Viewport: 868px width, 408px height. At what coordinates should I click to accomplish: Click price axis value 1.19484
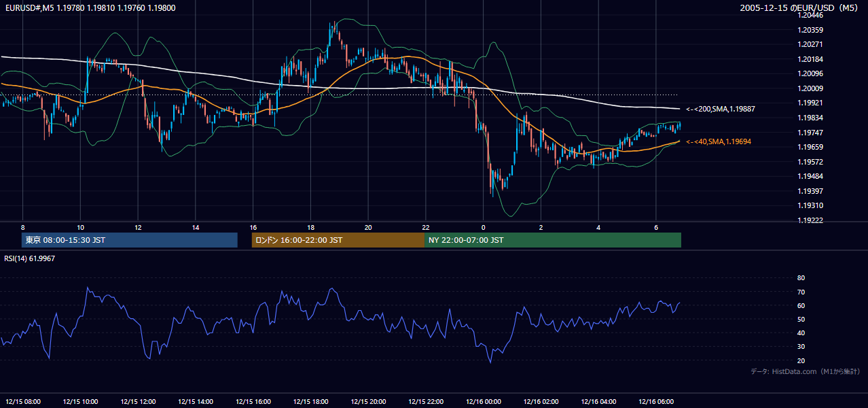pyautogui.click(x=810, y=176)
